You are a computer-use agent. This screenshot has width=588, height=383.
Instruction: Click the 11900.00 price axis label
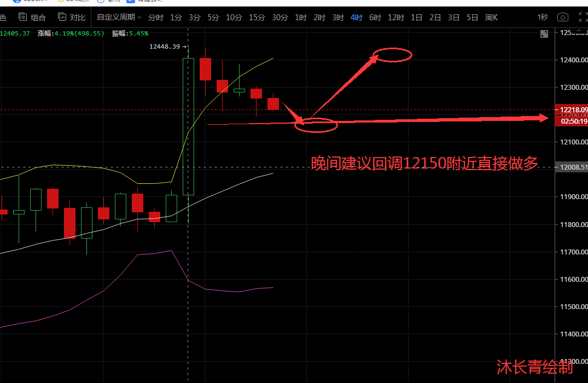574,196
